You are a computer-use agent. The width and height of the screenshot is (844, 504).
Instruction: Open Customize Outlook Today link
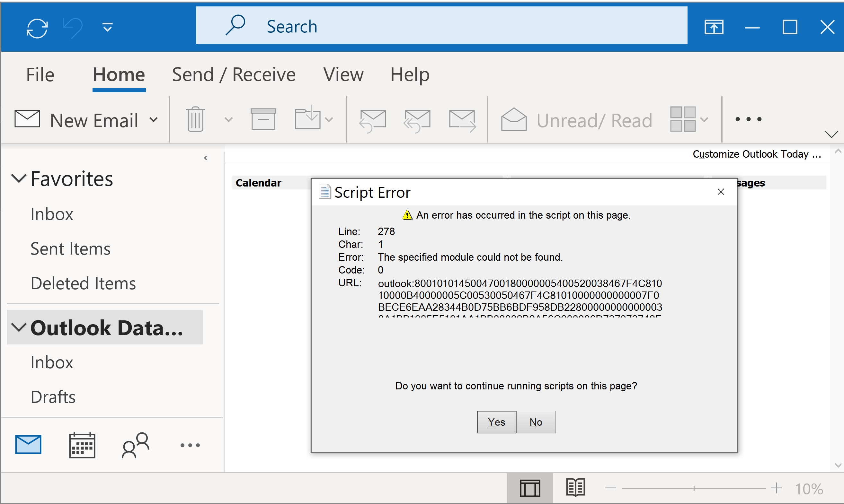point(756,154)
